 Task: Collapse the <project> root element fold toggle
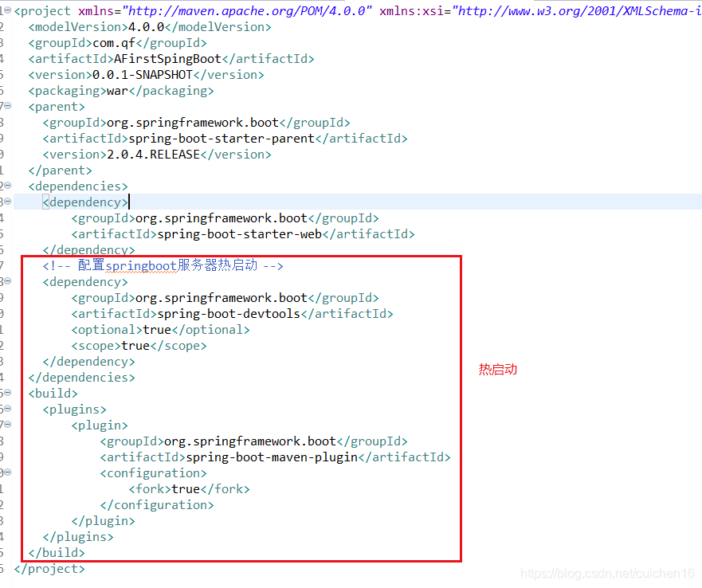tap(8, 10)
